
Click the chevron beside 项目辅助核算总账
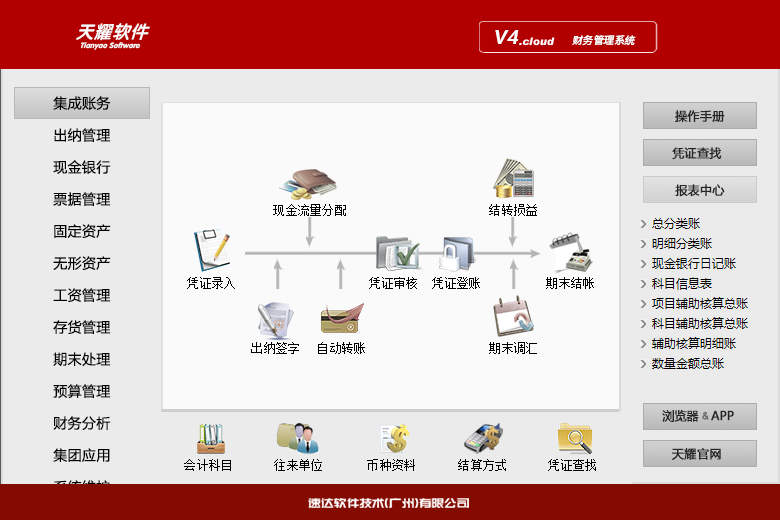click(x=643, y=304)
